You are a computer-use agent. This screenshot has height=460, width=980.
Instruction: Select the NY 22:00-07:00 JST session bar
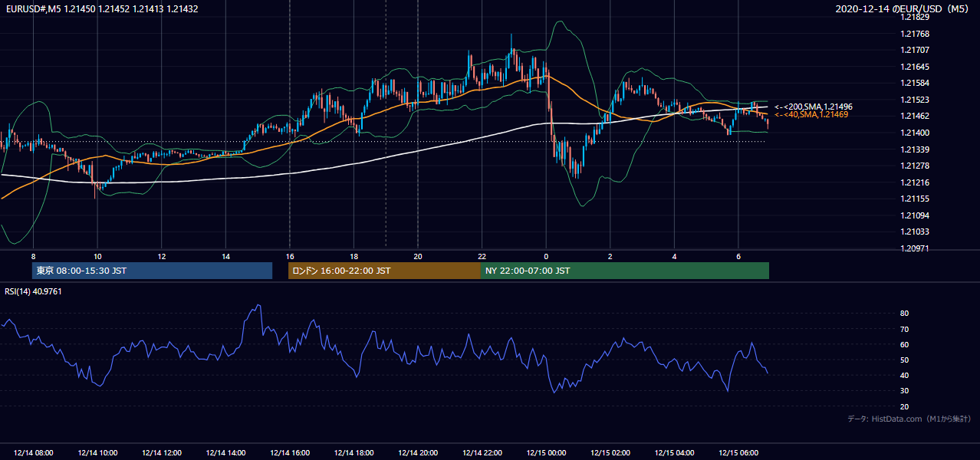[625, 271]
